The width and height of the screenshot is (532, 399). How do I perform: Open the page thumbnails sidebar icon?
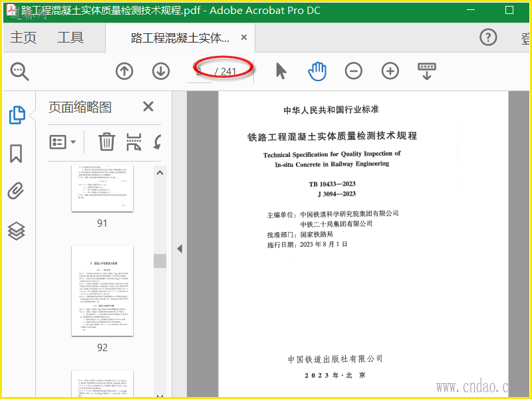click(17, 114)
